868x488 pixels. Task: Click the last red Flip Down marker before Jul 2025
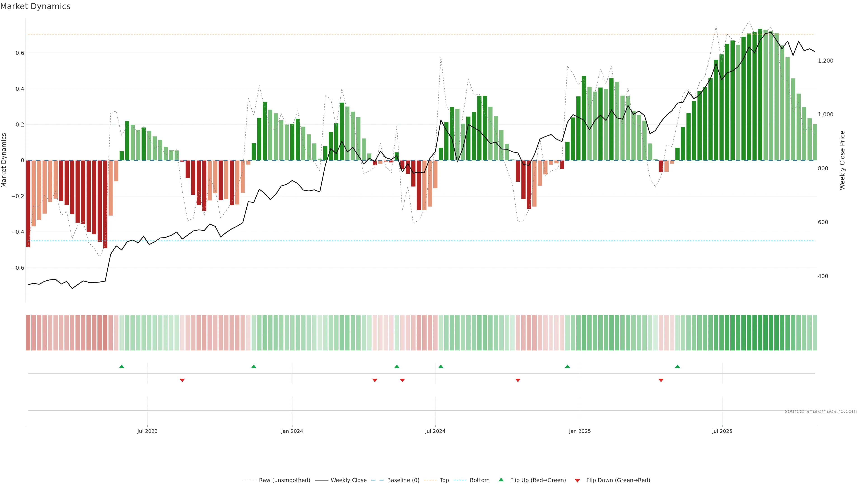[661, 380]
